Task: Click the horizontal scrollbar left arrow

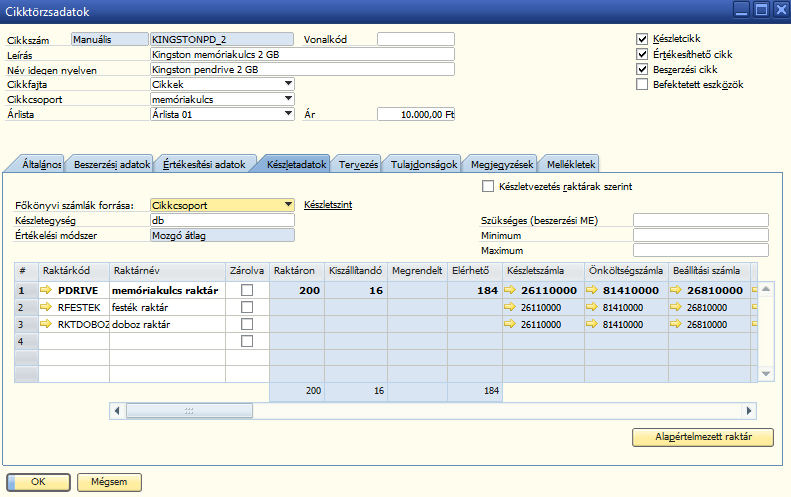Action: click(x=117, y=411)
